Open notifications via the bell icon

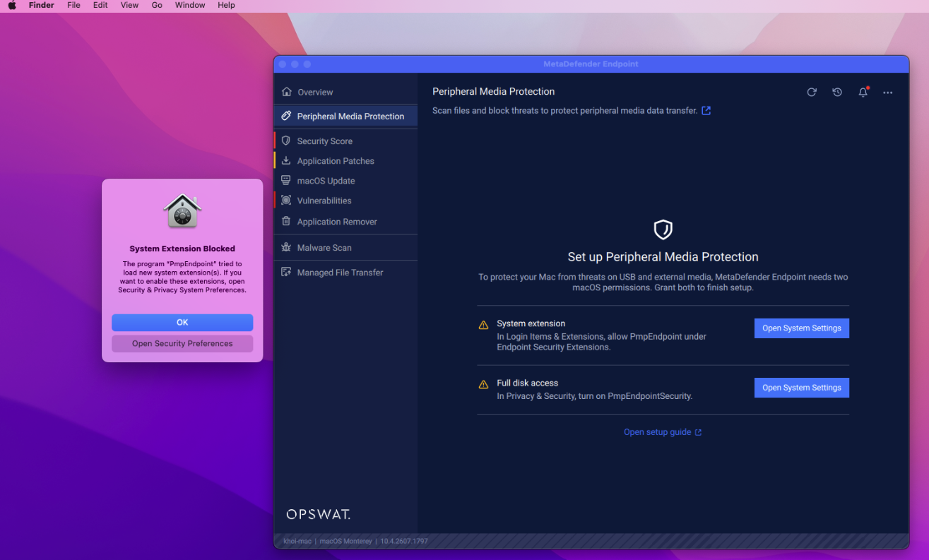pos(863,93)
